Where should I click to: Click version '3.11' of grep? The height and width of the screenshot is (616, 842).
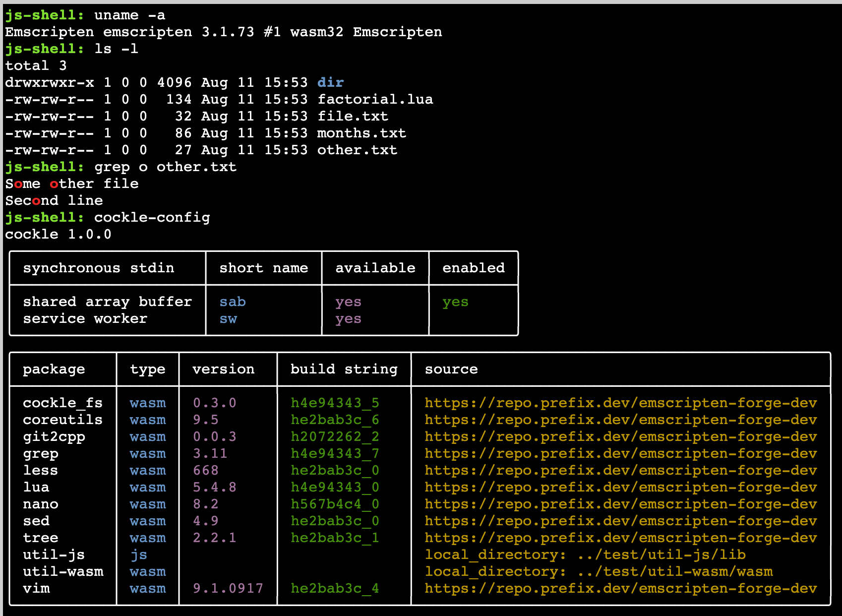click(x=210, y=454)
